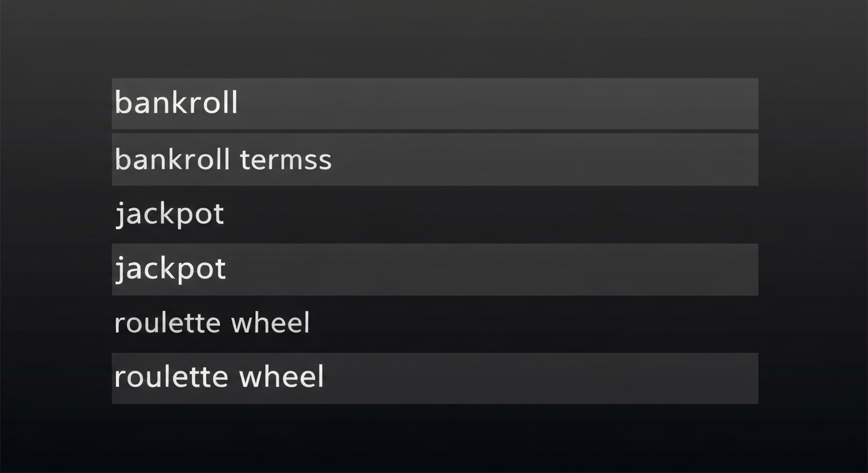Select the highlighted "jackpot" row
868x473 pixels.
click(x=435, y=269)
